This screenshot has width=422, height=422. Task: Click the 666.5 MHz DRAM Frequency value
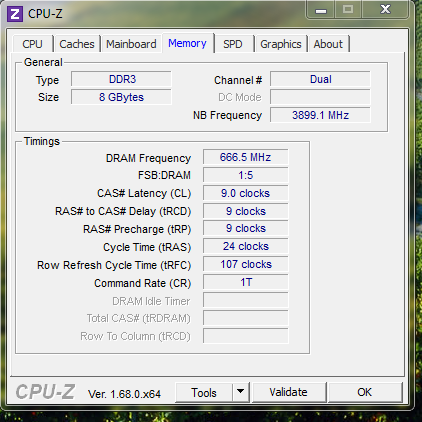[246, 157]
